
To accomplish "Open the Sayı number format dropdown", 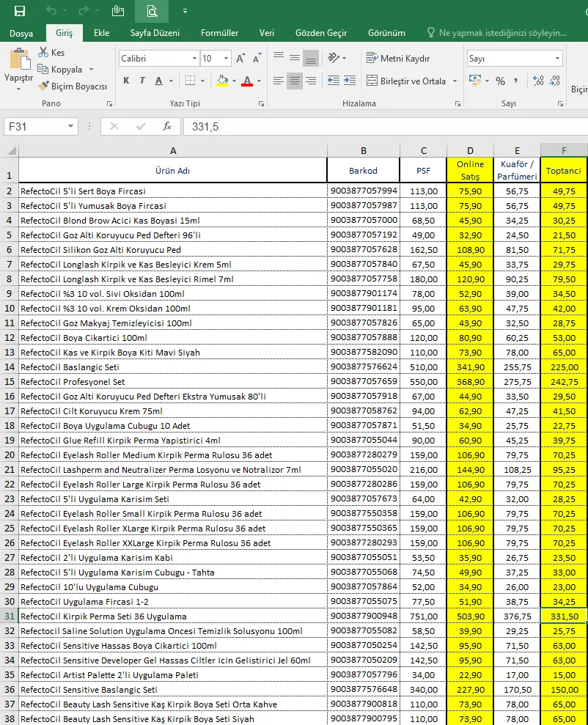I will (x=557, y=58).
